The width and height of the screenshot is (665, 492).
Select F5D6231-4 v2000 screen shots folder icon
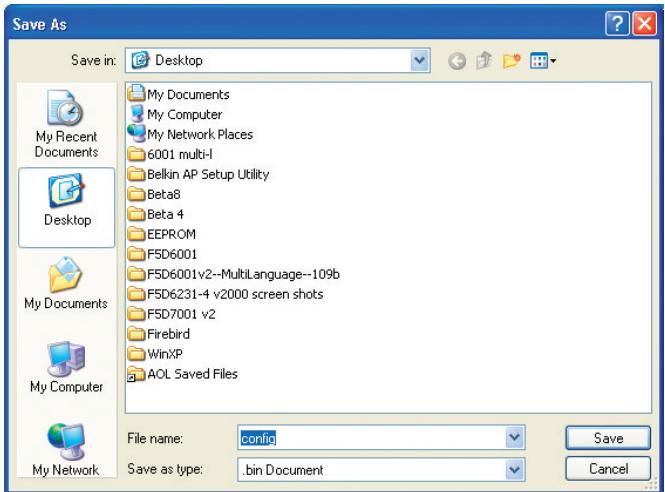[x=137, y=294]
